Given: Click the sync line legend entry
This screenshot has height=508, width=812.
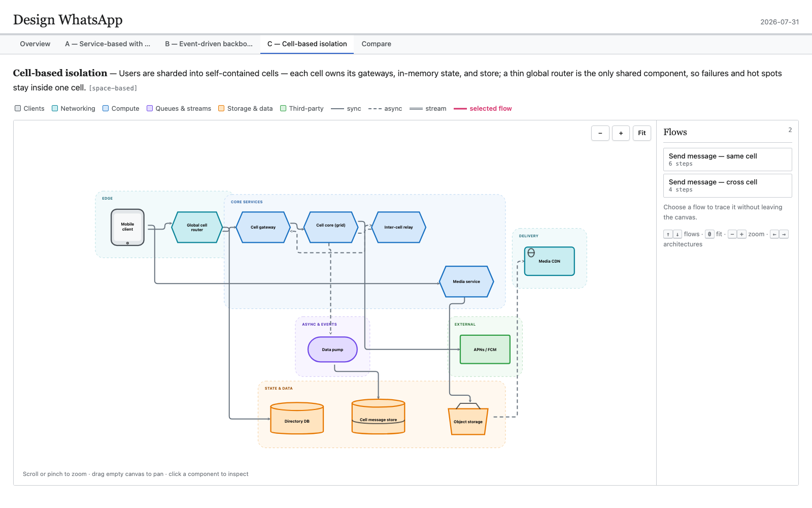Looking at the screenshot, I should [346, 109].
